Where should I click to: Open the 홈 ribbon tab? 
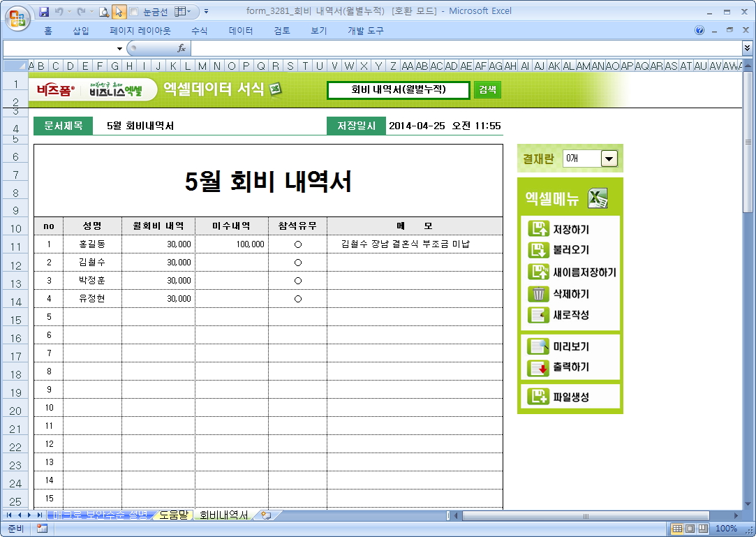click(x=47, y=31)
